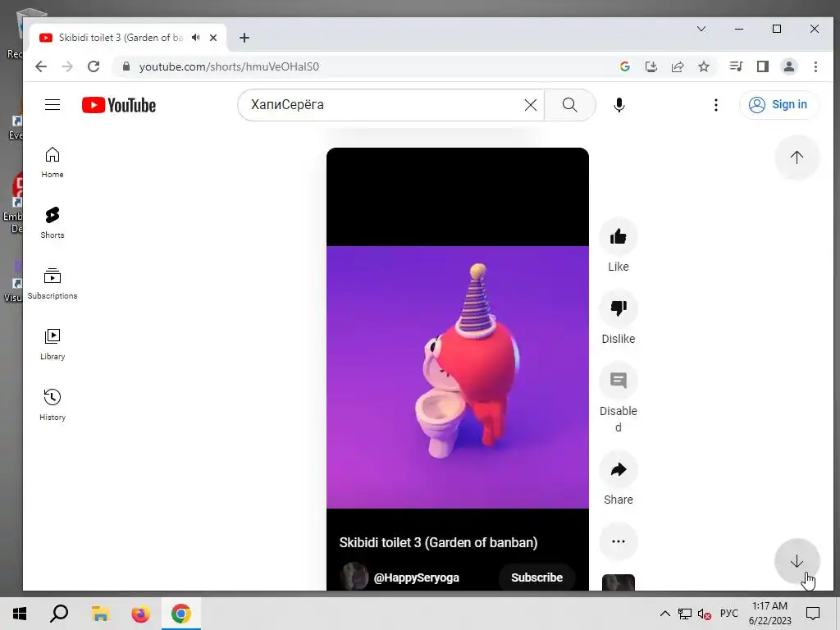Open the Short's more actions ellipsis
The image size is (840, 630).
[619, 541]
